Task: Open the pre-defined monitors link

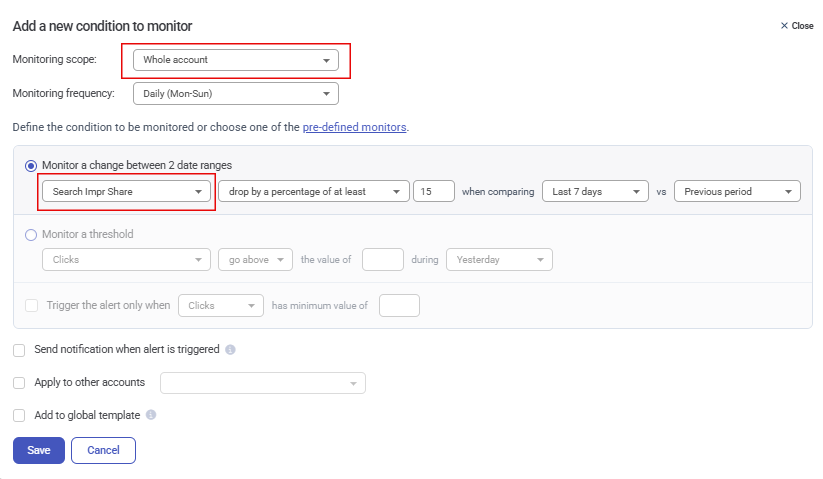Action: click(354, 127)
